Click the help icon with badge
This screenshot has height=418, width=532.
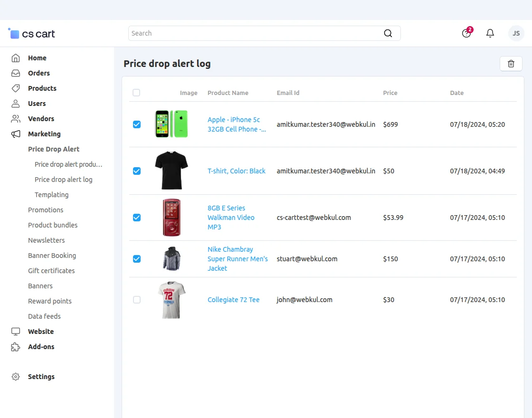tap(466, 33)
